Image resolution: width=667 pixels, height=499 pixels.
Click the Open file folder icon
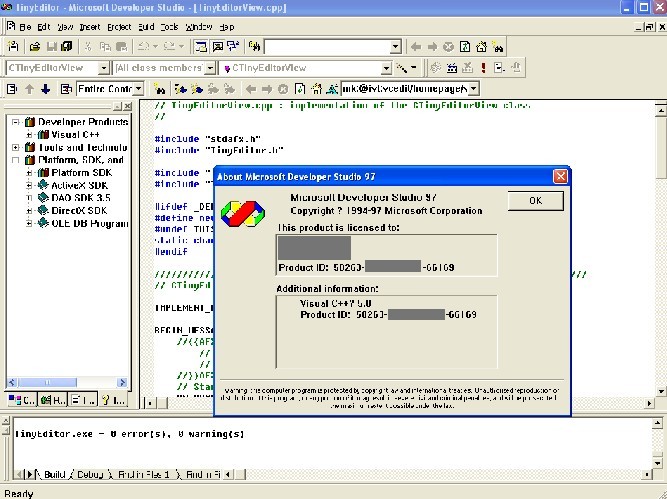coord(35,46)
